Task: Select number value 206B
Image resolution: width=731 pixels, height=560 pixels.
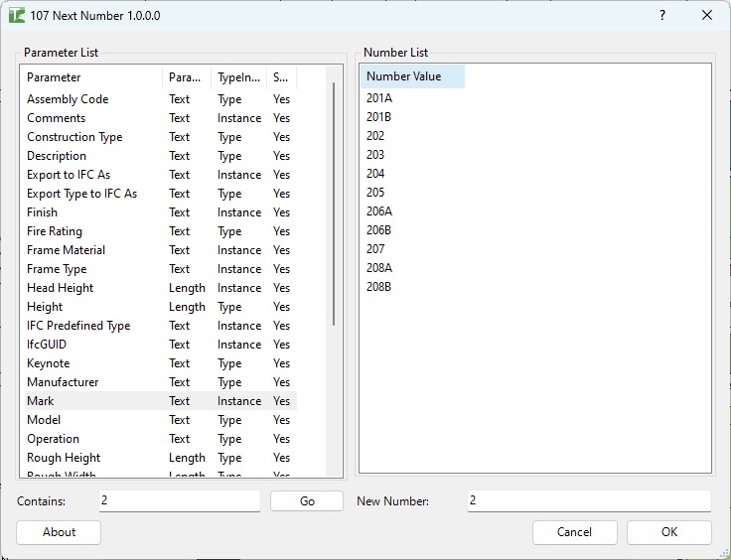Action: coord(378,230)
